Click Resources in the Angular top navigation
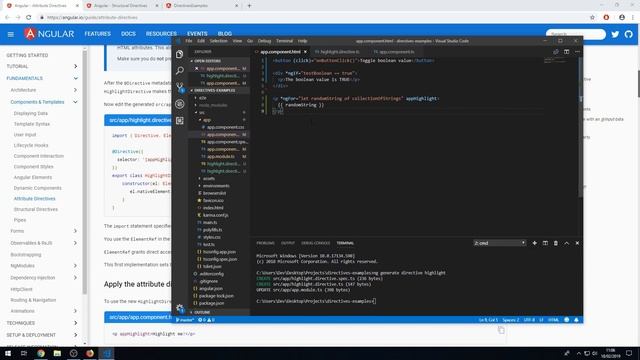Viewport: 640px width, 360px height. click(x=161, y=34)
